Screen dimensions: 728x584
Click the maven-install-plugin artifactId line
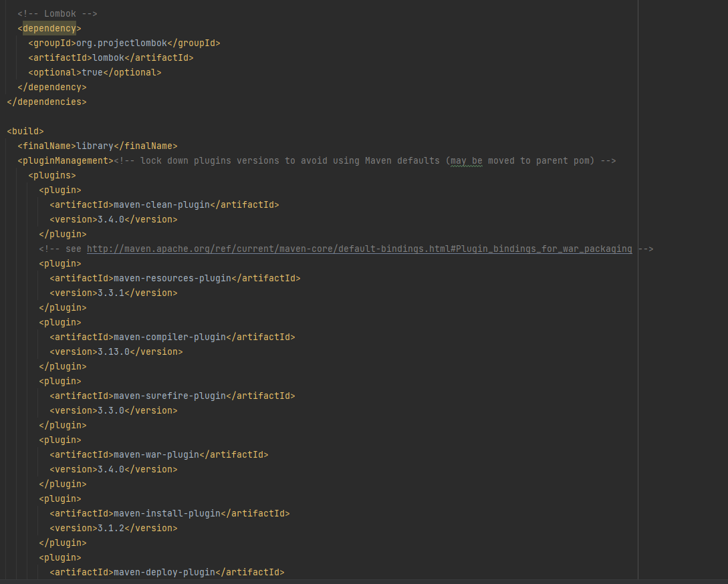point(169,513)
